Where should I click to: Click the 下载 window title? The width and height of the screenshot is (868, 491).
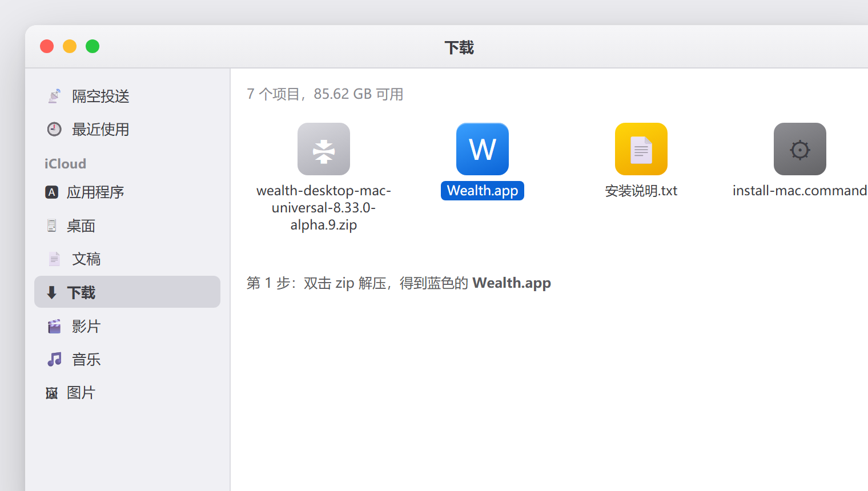[x=459, y=47]
